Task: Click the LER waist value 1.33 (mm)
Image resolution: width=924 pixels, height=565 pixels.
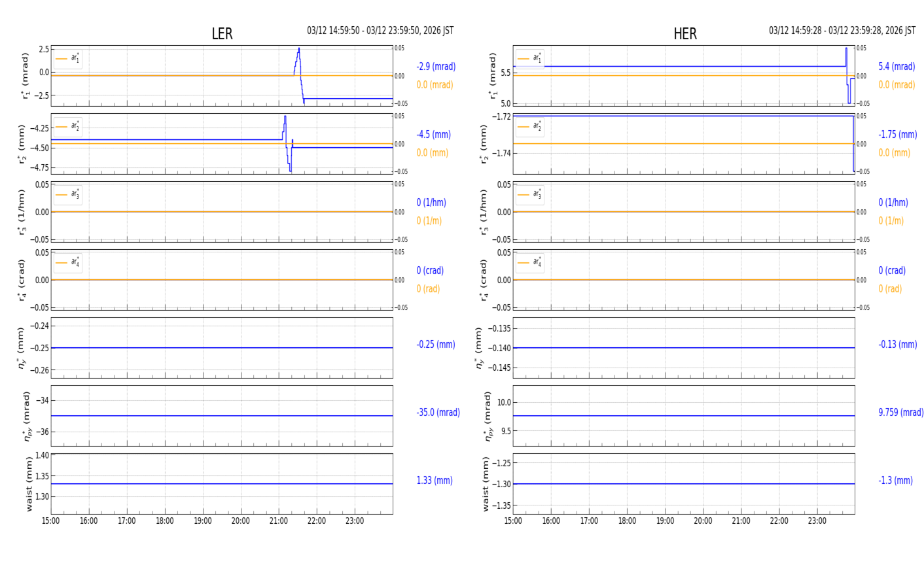Action: 435,481
